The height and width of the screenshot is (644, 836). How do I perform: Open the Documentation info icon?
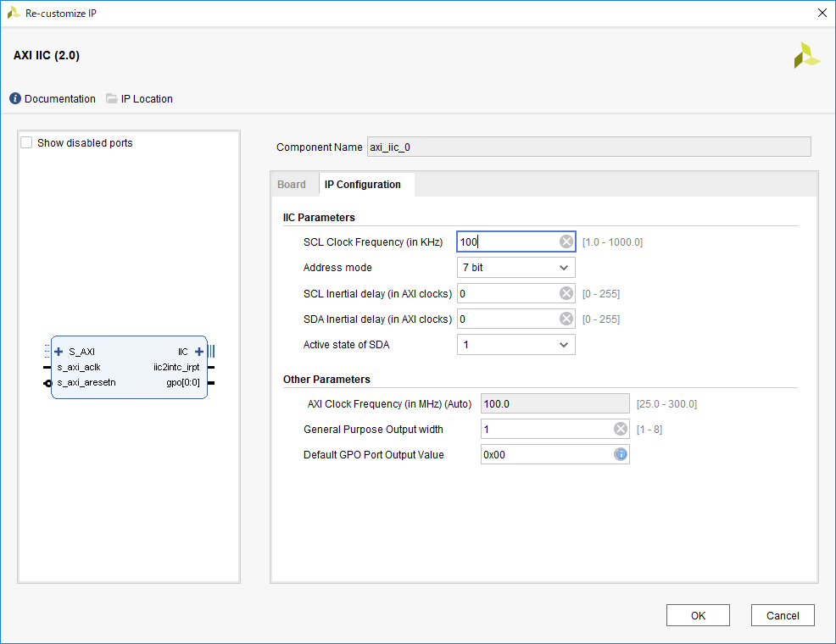coord(15,98)
